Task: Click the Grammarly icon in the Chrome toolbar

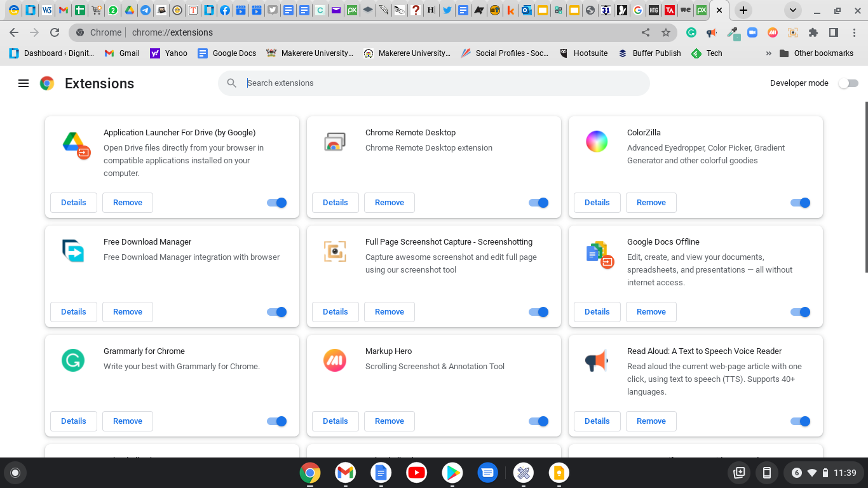Action: [x=691, y=32]
